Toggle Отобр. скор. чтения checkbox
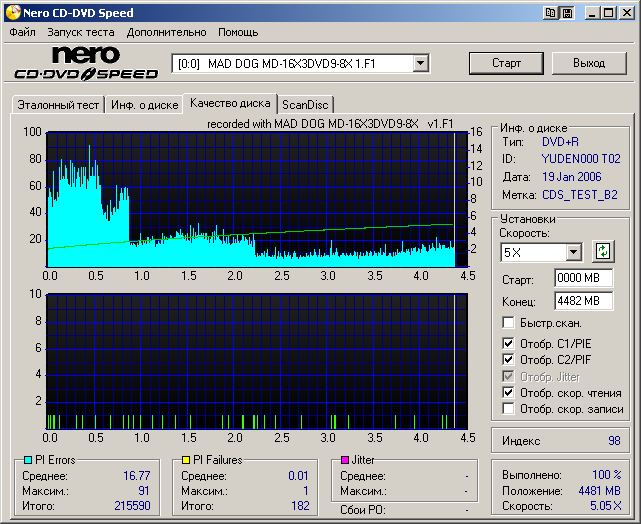 [x=508, y=393]
